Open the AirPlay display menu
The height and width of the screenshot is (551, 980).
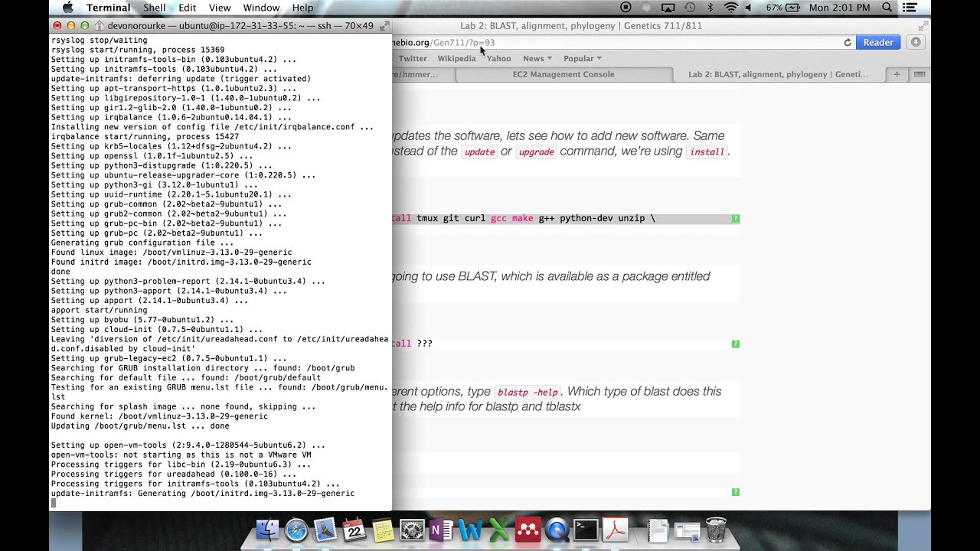click(668, 8)
